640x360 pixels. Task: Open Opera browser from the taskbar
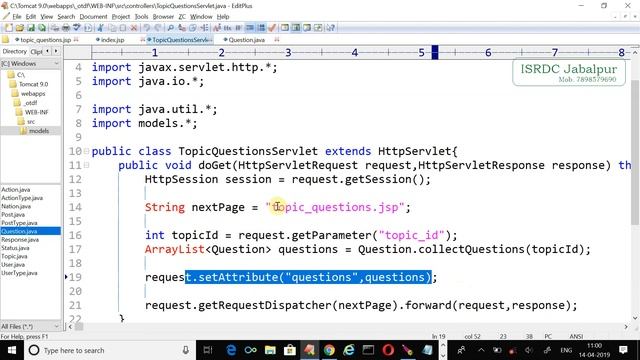388,350
